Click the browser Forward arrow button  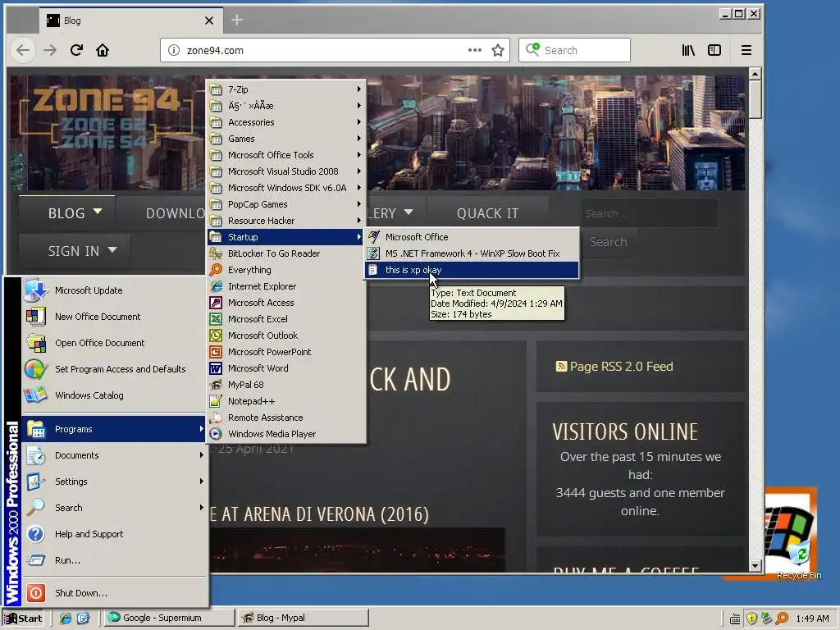(50, 50)
